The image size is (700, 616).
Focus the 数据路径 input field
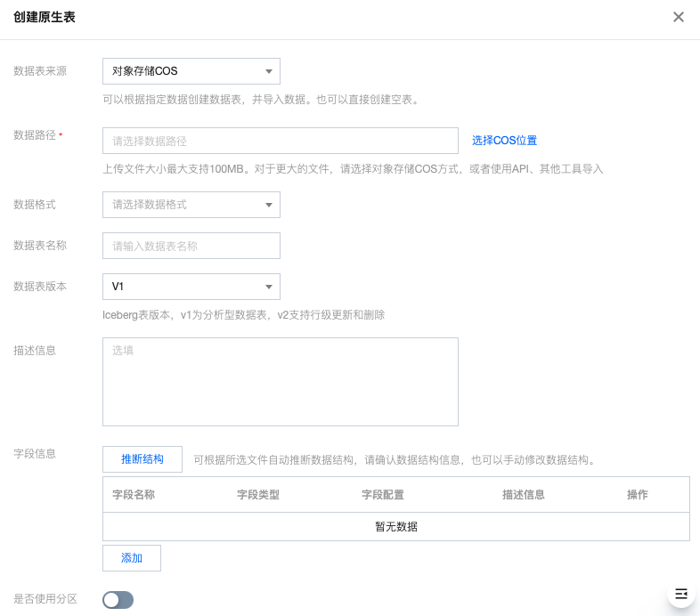[x=281, y=141]
